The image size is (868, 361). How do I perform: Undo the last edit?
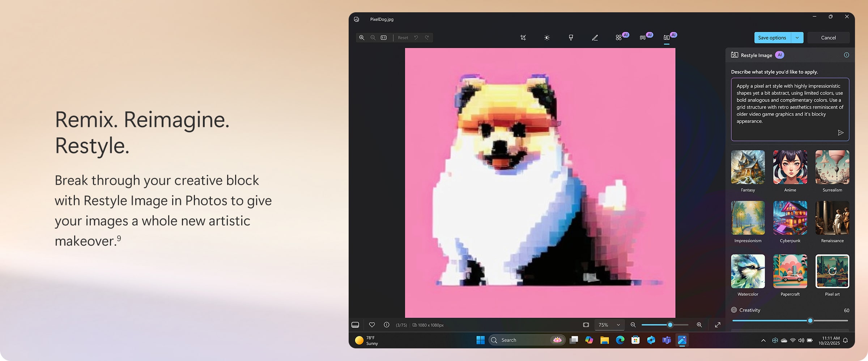(416, 38)
